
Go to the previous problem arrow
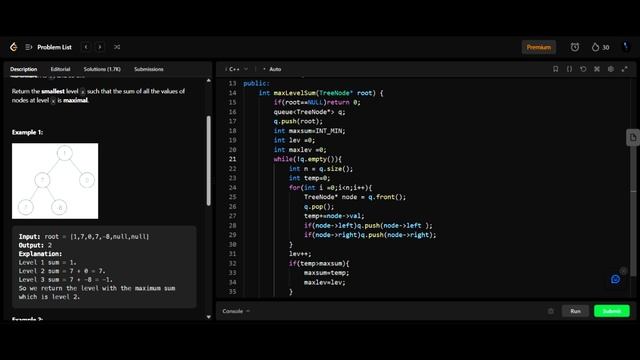[x=86, y=47]
